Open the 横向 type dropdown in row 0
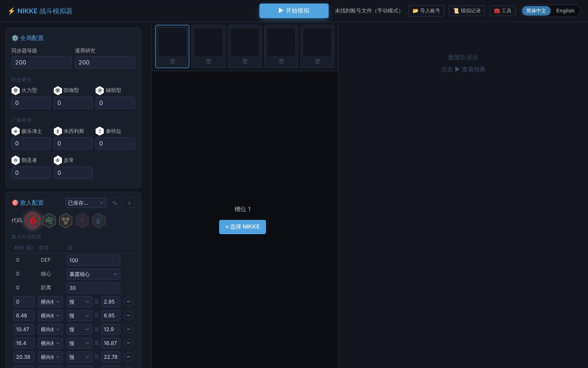Screen dimensions: 588x368 51,302
